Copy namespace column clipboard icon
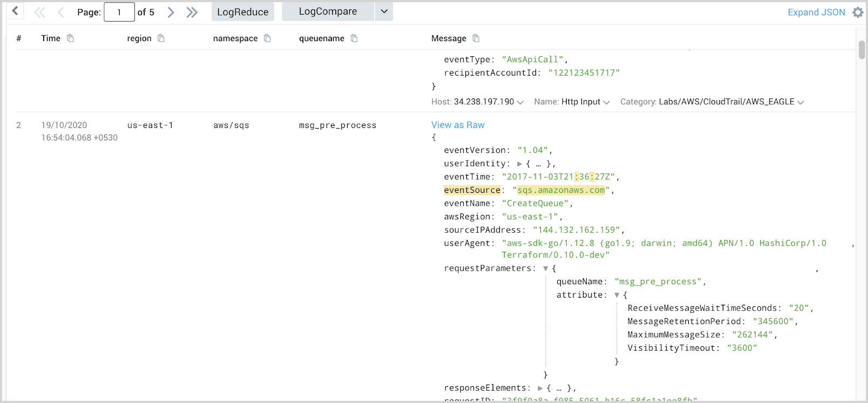The width and height of the screenshot is (868, 403). pos(267,38)
